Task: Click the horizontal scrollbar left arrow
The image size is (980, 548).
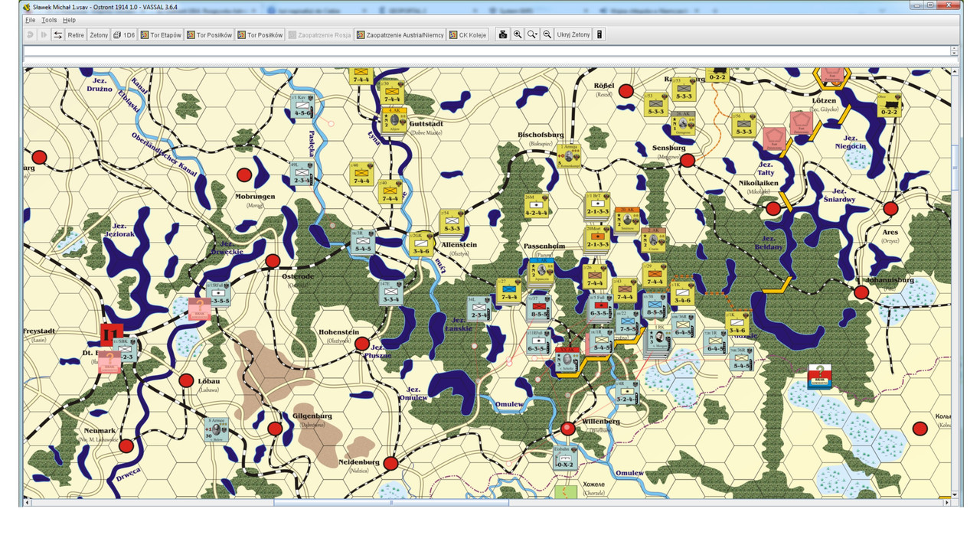Action: coord(28,503)
